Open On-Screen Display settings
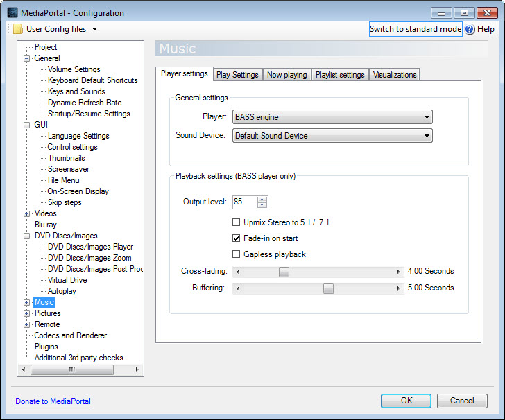505x420 pixels. pyautogui.click(x=78, y=191)
